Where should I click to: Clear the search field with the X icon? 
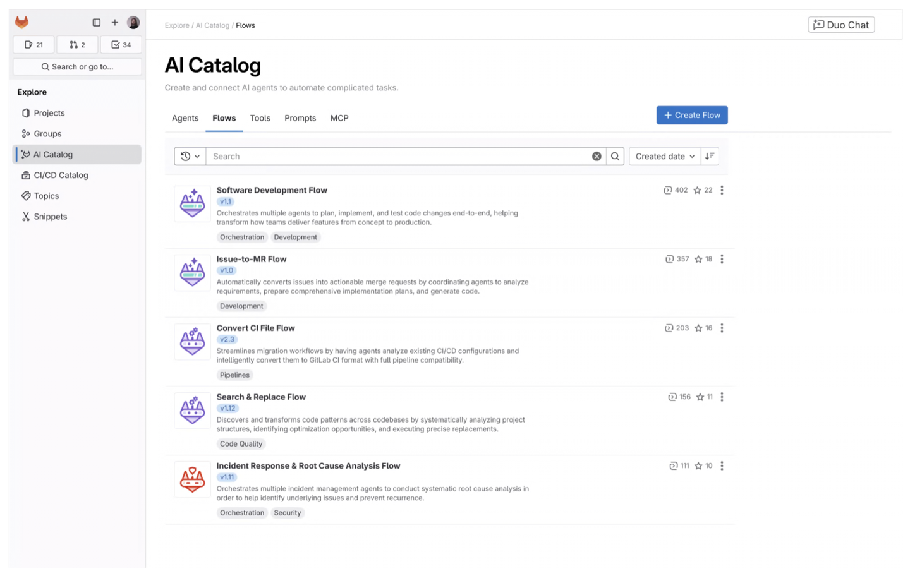click(597, 157)
